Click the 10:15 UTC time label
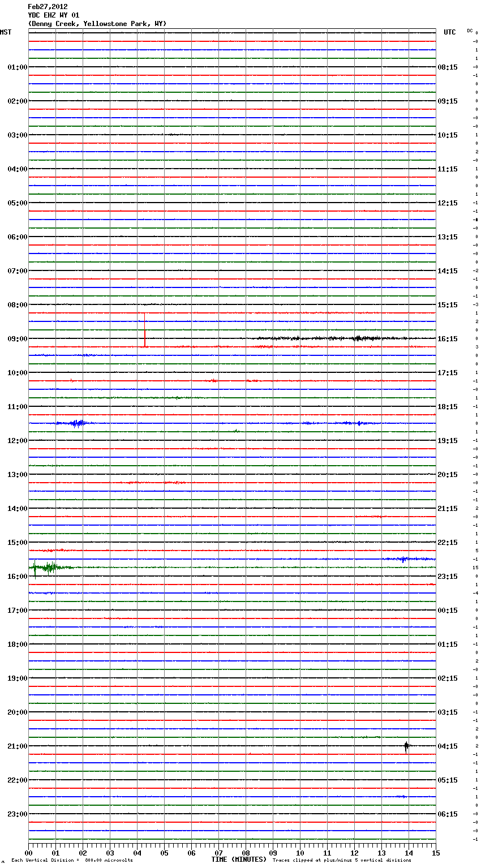This screenshot has height=868, width=481. tap(448, 135)
